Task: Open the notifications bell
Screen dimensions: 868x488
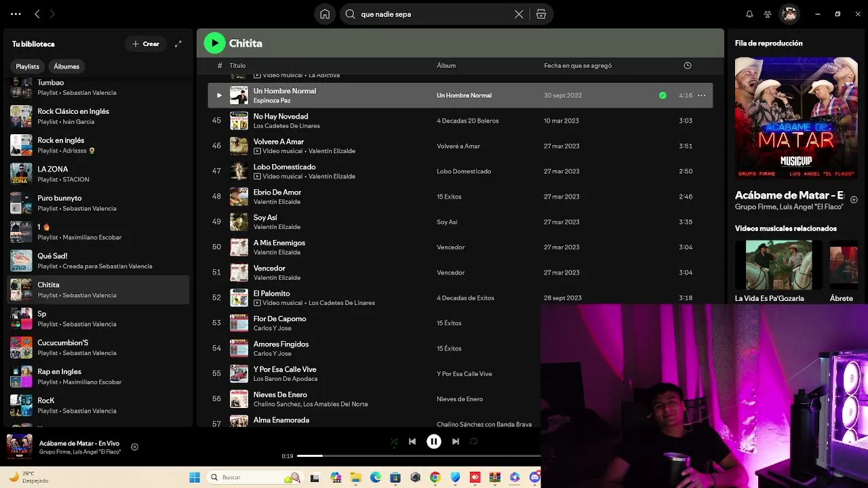Action: click(x=749, y=14)
